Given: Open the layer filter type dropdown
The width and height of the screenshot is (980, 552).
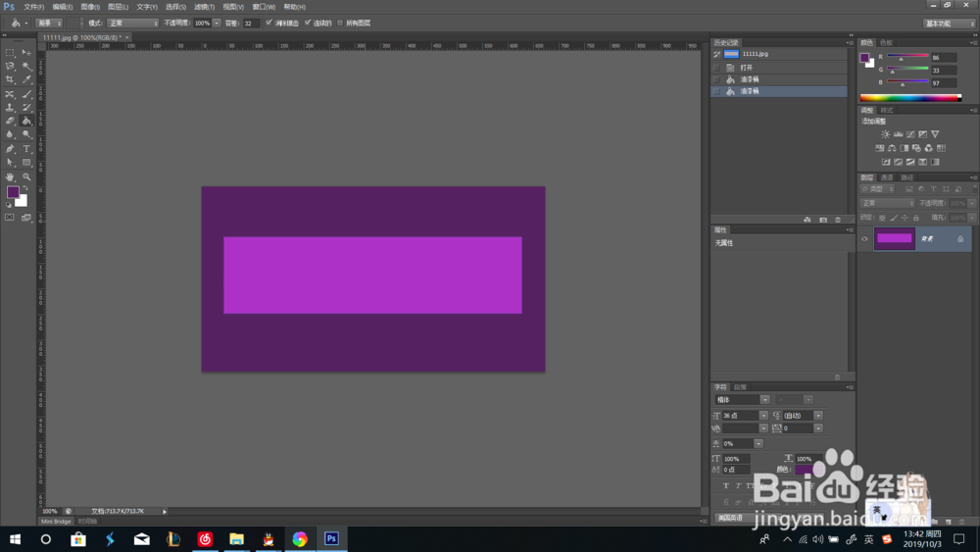Looking at the screenshot, I should tap(877, 189).
